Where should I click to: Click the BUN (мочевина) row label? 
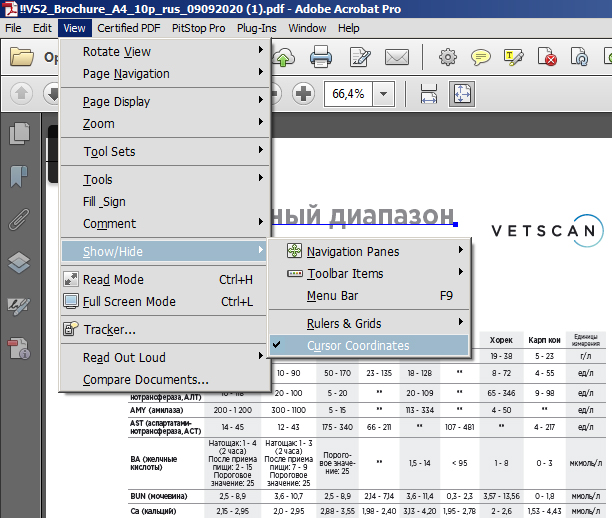tap(158, 496)
